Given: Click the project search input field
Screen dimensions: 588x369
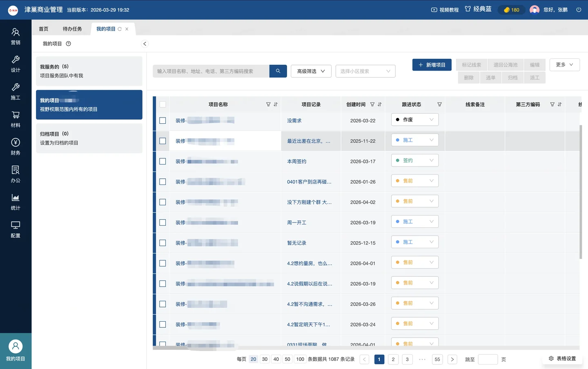Looking at the screenshot, I should pos(211,71).
